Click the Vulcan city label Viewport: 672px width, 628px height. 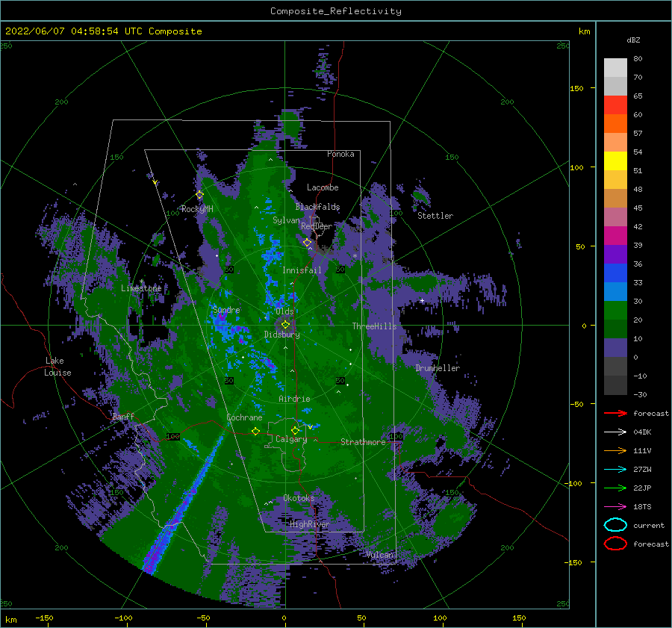pos(380,555)
